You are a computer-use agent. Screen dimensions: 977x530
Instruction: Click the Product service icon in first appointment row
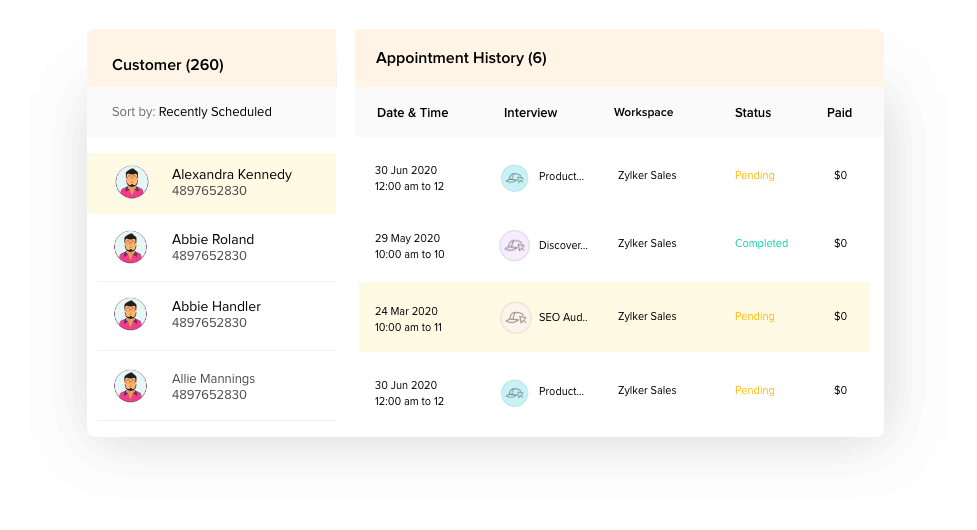point(514,177)
